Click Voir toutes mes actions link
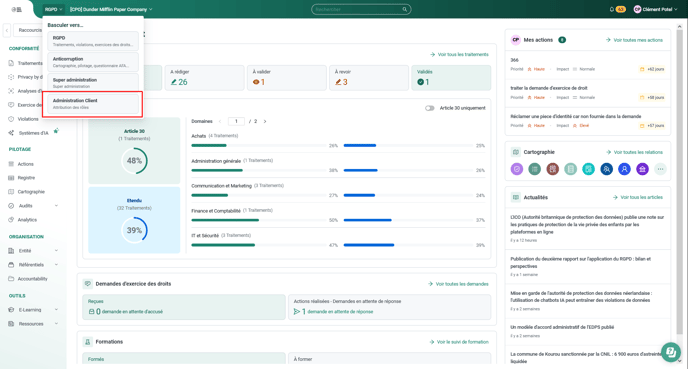 [x=634, y=40]
